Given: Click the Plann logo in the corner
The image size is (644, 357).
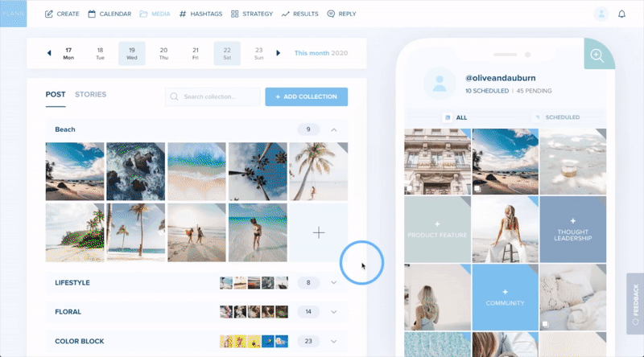Looking at the screenshot, I should [13, 14].
